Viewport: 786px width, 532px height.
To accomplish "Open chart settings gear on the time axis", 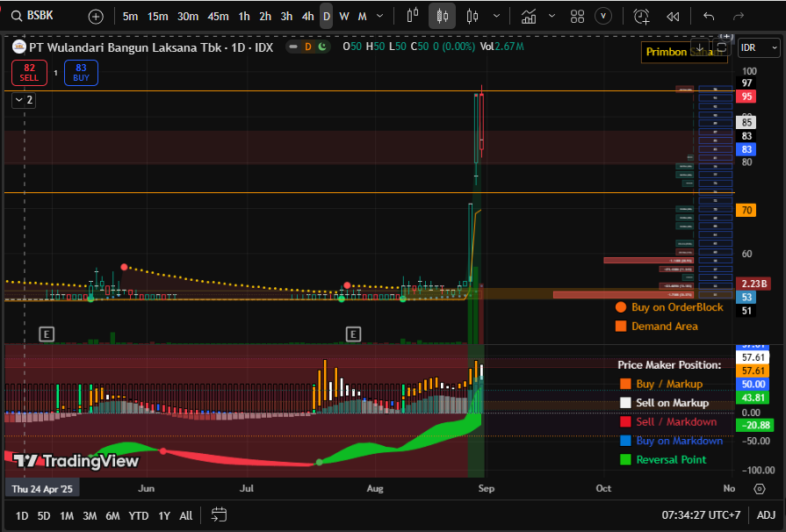I will pyautogui.click(x=760, y=489).
